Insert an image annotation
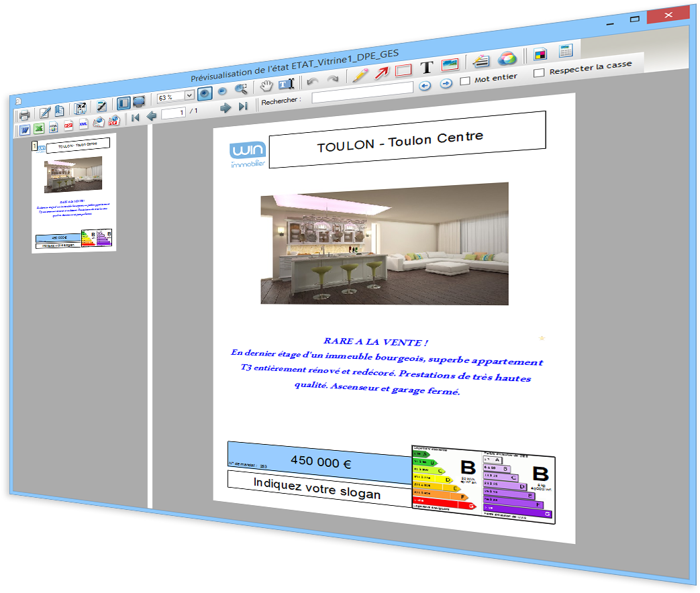Viewport: 700px width, 593px height. point(450,64)
